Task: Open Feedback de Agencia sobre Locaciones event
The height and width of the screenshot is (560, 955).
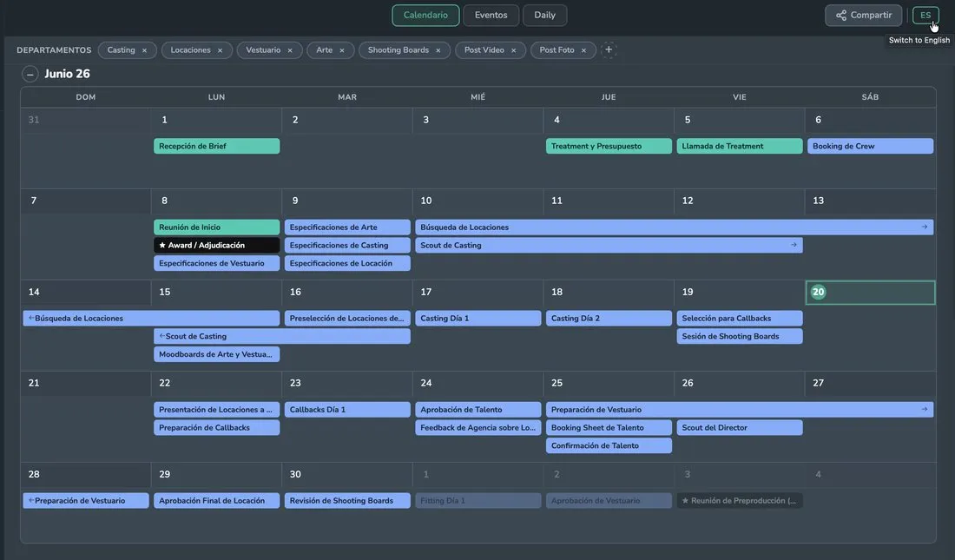Action: coord(478,428)
